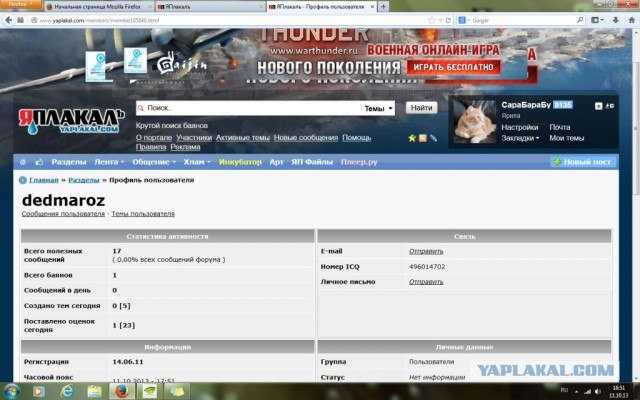Click the Новый пост button
This screenshot has height=400, width=640.
(x=583, y=162)
